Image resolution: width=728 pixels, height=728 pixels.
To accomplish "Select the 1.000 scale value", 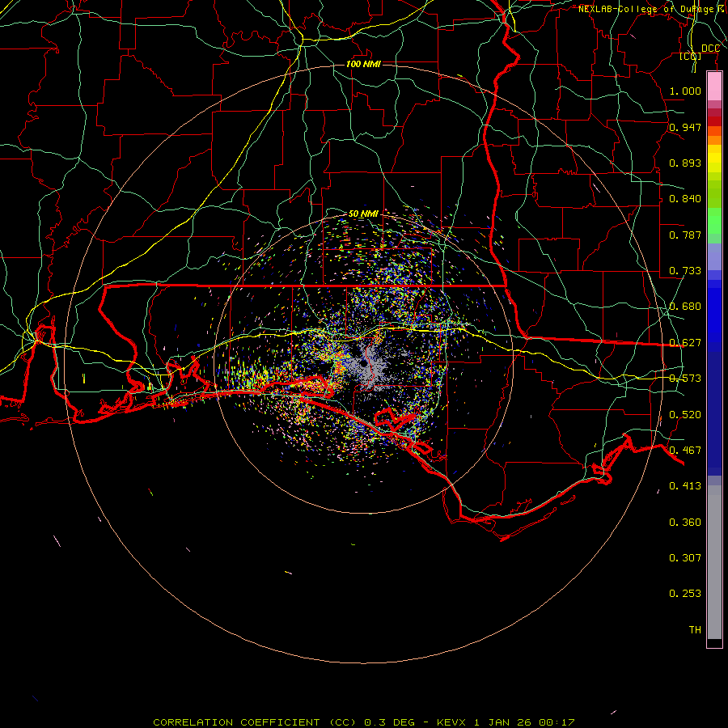I will tap(685, 91).
